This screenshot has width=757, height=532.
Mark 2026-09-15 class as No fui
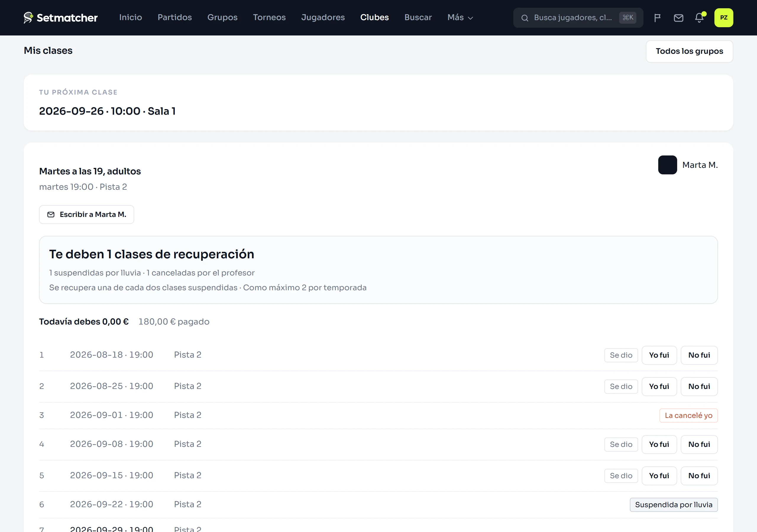point(699,476)
